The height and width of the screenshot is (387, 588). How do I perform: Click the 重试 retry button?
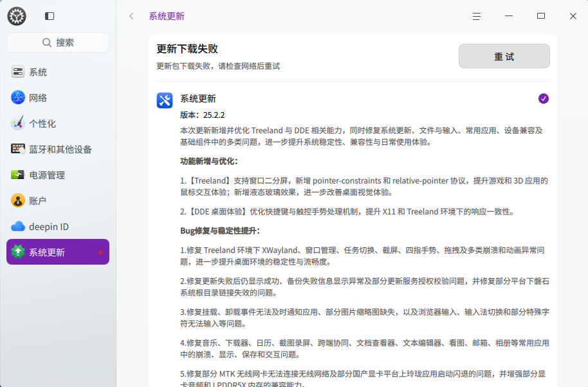coord(504,56)
